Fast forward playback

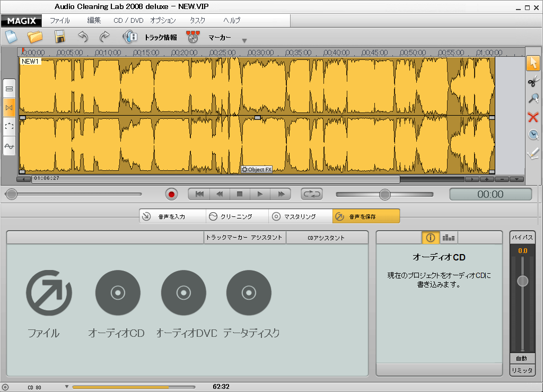(x=281, y=194)
